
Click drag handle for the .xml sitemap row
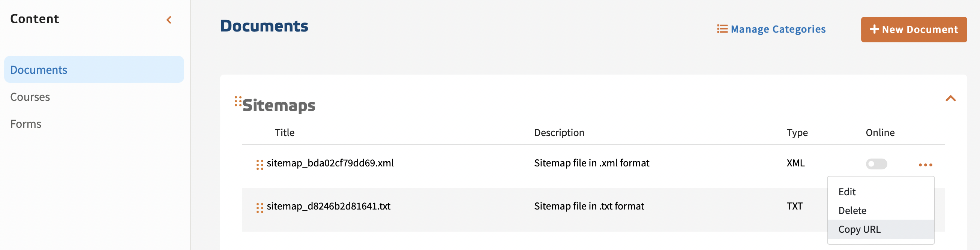pos(260,165)
